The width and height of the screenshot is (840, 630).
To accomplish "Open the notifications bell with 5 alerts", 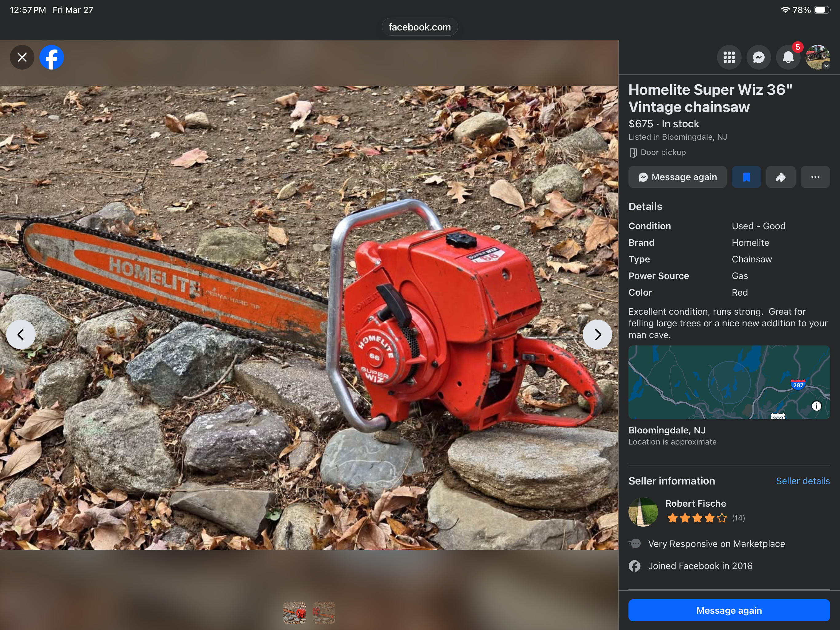I will pos(788,58).
